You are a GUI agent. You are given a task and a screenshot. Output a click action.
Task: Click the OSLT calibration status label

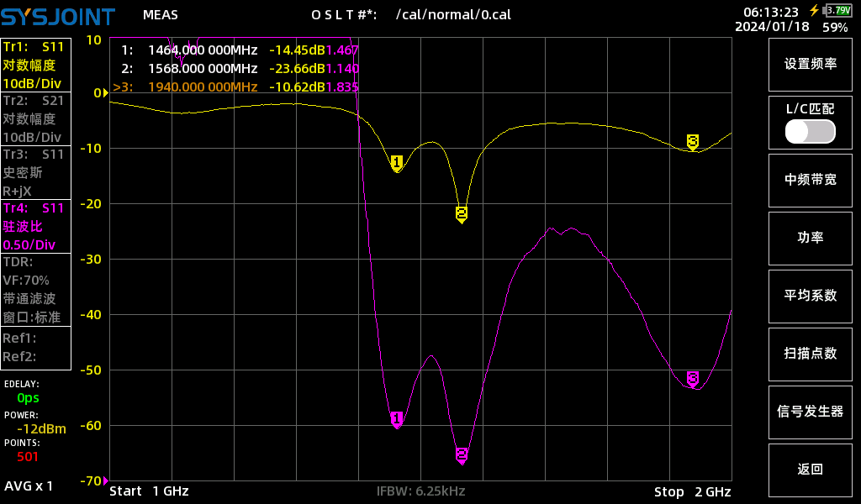344,15
